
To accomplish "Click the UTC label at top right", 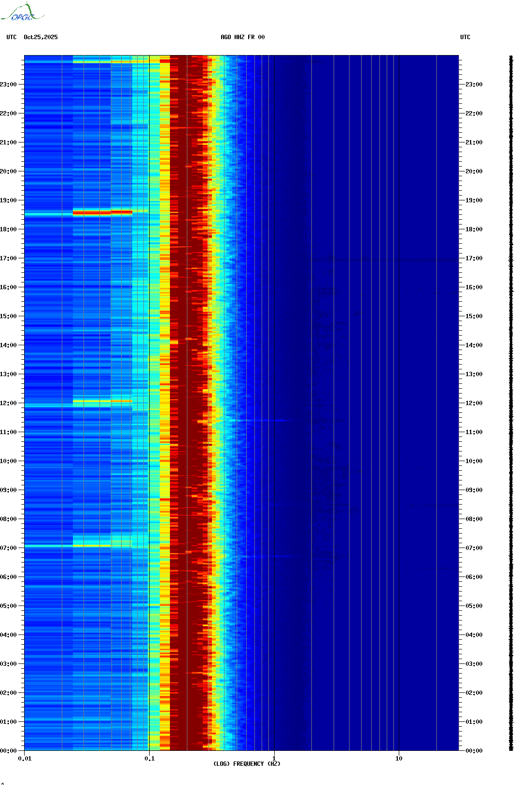I will 465,37.
